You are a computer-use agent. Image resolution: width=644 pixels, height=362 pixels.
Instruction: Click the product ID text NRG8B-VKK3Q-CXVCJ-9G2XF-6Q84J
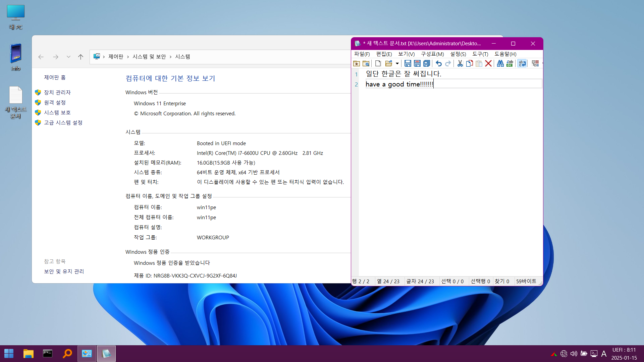coord(195,276)
